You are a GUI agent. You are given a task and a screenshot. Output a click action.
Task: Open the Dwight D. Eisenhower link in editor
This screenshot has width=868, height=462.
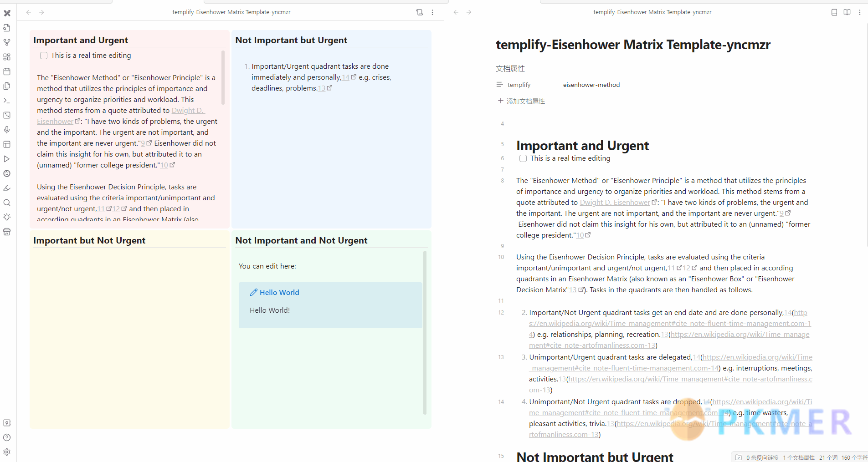click(x=614, y=203)
